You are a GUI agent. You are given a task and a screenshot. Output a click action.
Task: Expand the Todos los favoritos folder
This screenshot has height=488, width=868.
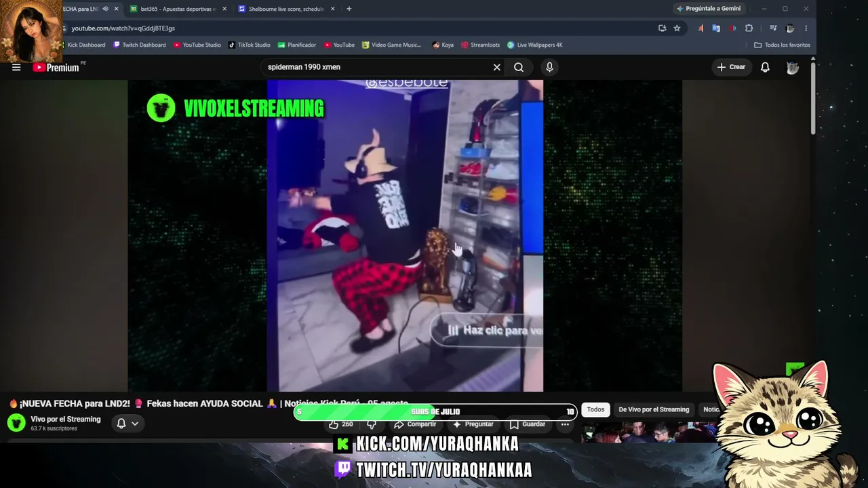tap(782, 45)
